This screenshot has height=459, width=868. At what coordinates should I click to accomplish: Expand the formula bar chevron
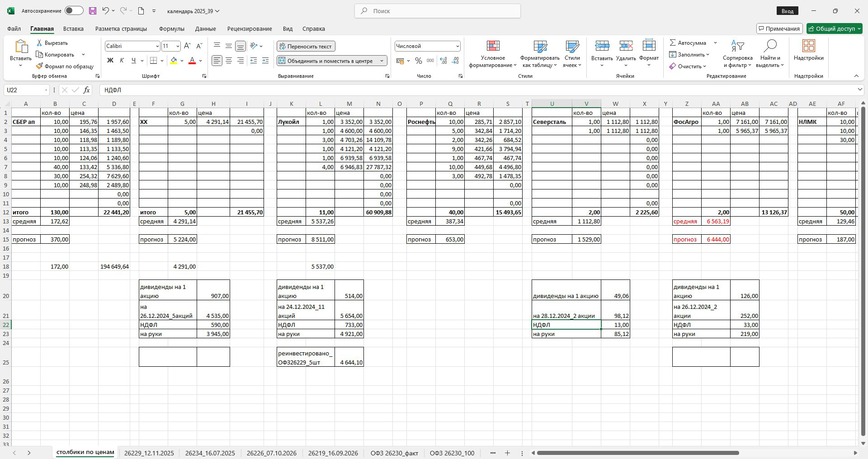859,90
